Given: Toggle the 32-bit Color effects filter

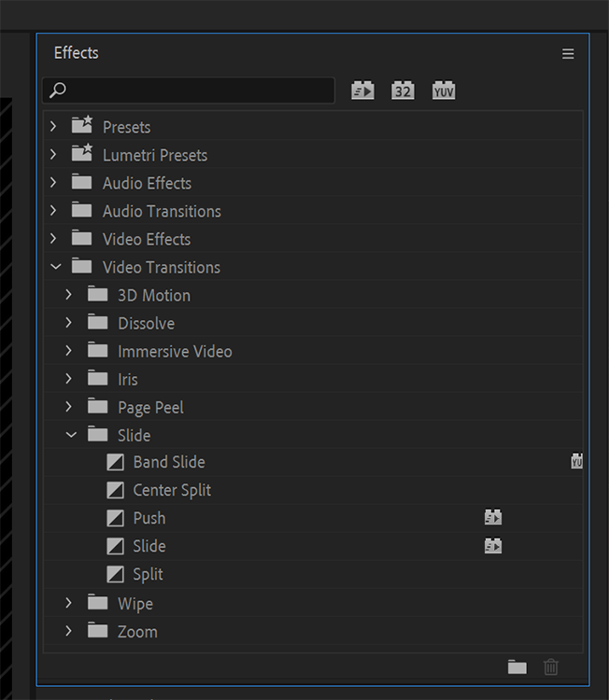Looking at the screenshot, I should [x=403, y=91].
